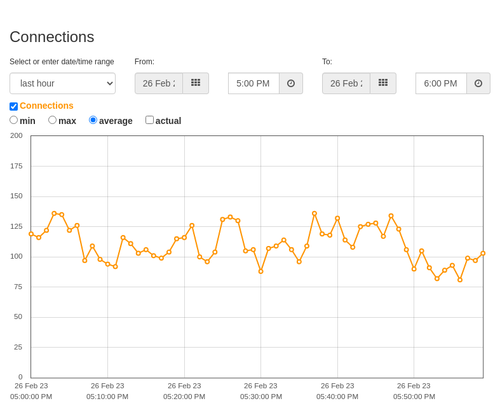
Task: Select the min radio button
Action: (14, 120)
